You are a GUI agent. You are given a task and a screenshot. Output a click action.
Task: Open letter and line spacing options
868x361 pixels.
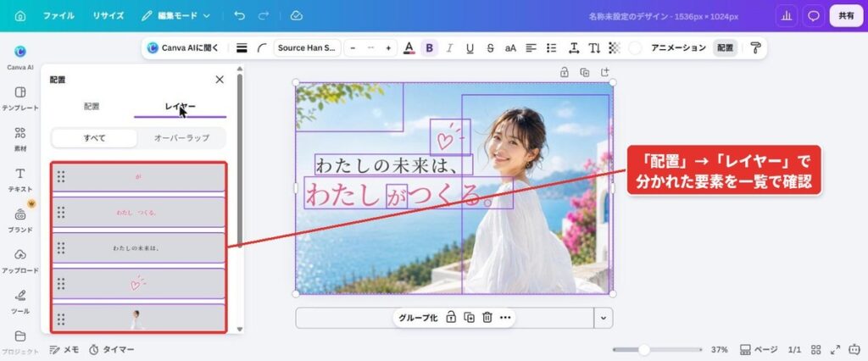point(574,48)
